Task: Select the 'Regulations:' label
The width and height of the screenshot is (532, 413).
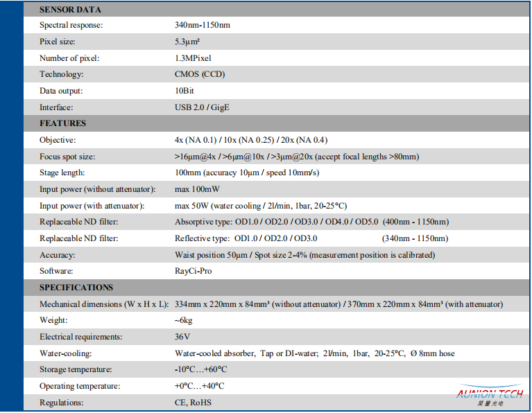Action: pyautogui.click(x=62, y=403)
